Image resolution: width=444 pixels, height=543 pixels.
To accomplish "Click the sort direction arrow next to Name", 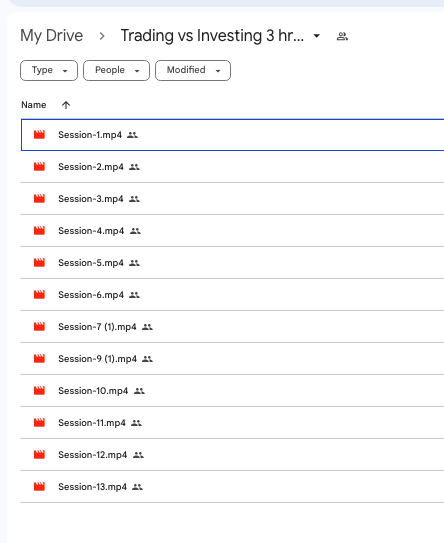I will coord(66,105).
